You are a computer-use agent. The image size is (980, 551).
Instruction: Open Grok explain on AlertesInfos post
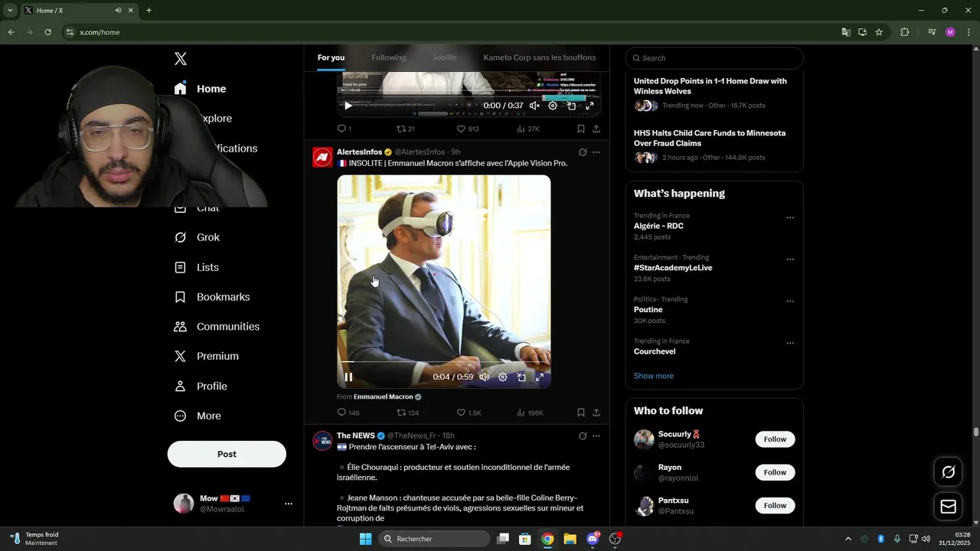[x=583, y=152]
